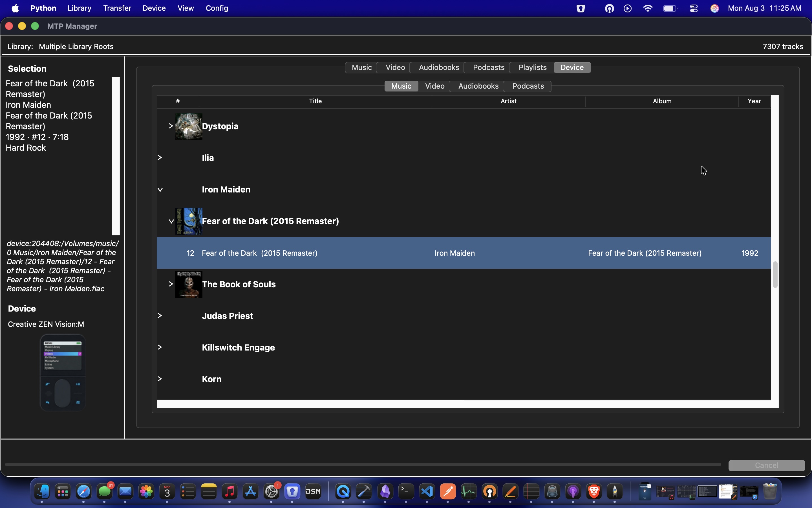Screen dimensions: 812x508
Task: Switch to top-level Video tab
Action: 395,67
